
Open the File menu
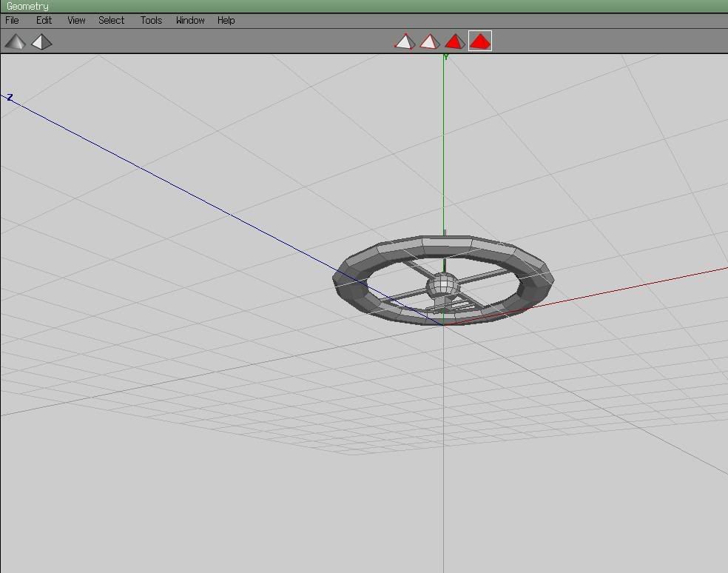coord(12,21)
